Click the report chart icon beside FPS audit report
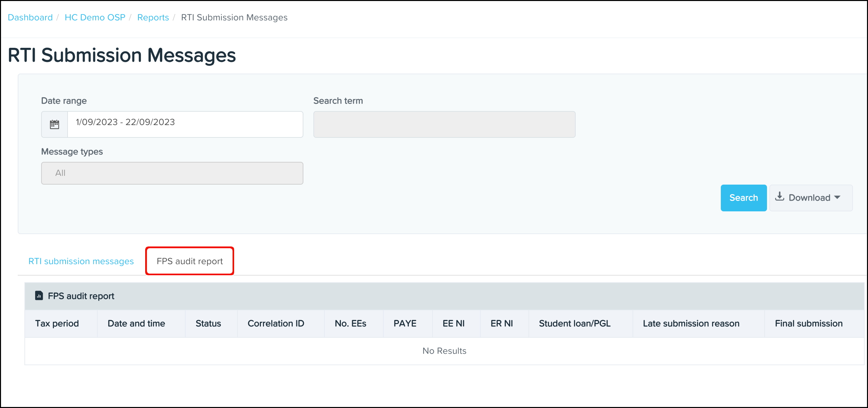868x408 pixels. 39,296
